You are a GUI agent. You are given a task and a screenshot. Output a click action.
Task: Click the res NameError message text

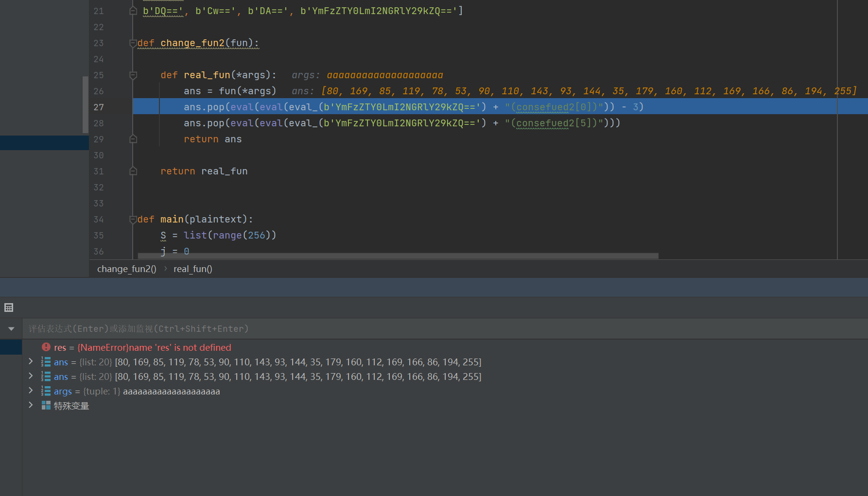point(154,348)
